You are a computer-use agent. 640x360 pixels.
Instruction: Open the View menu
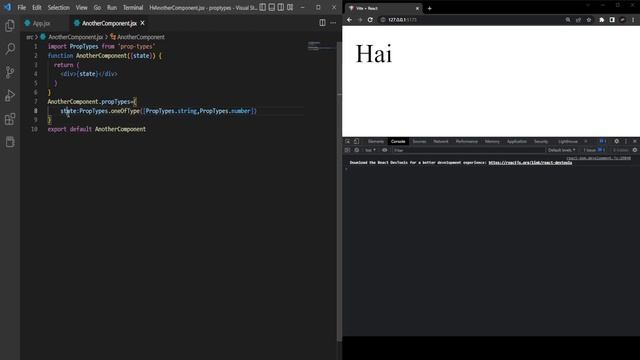click(x=81, y=7)
